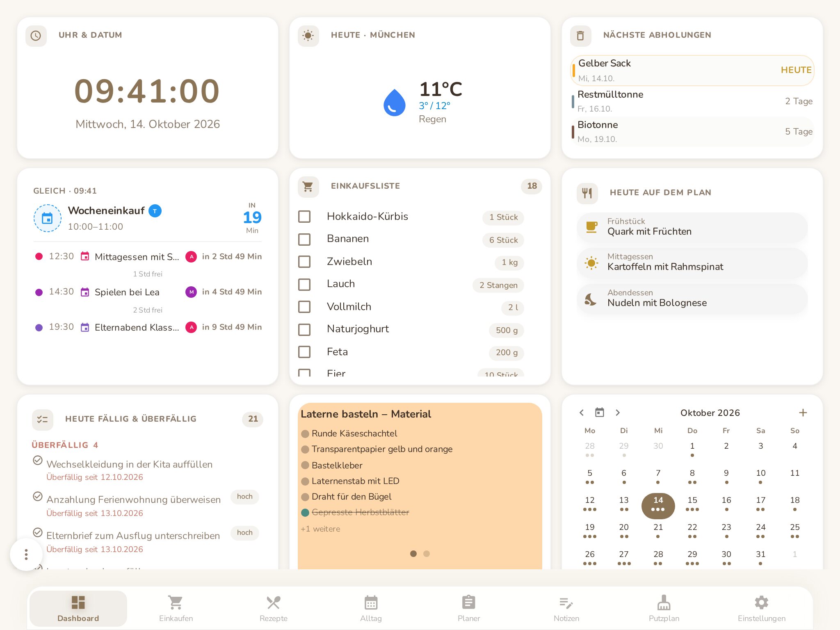Toggle Runde Käseschachtel note bullet
Viewport: 840px width, 630px height.
coord(305,434)
